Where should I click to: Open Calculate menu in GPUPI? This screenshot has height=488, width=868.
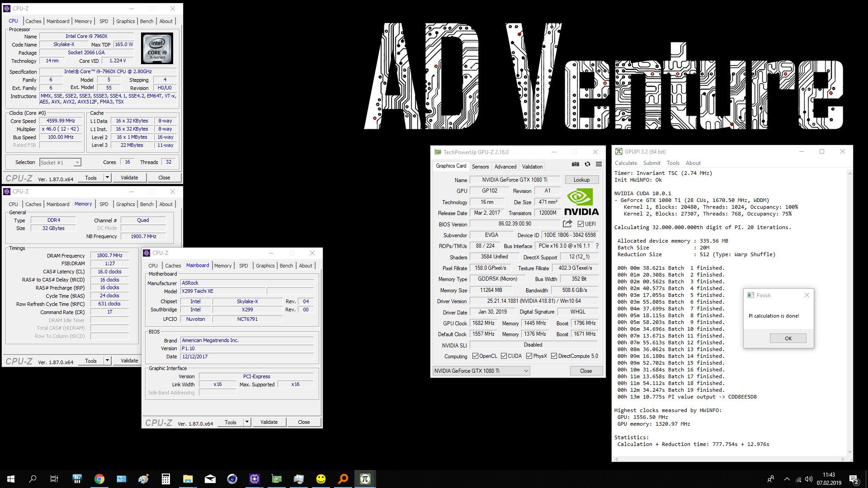click(x=626, y=163)
